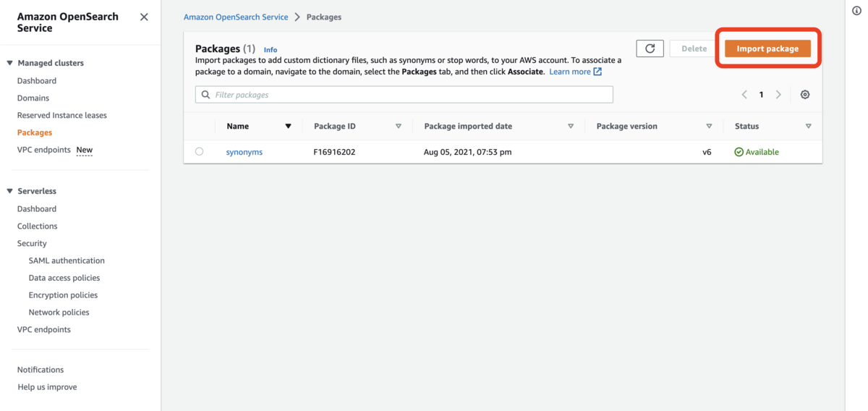
Task: Click page number 1 in pagination
Action: click(761, 95)
